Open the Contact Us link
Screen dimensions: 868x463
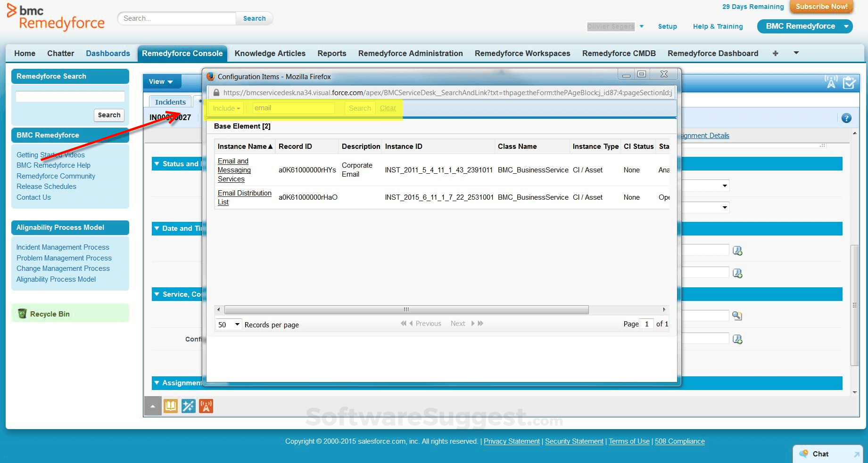tap(33, 197)
